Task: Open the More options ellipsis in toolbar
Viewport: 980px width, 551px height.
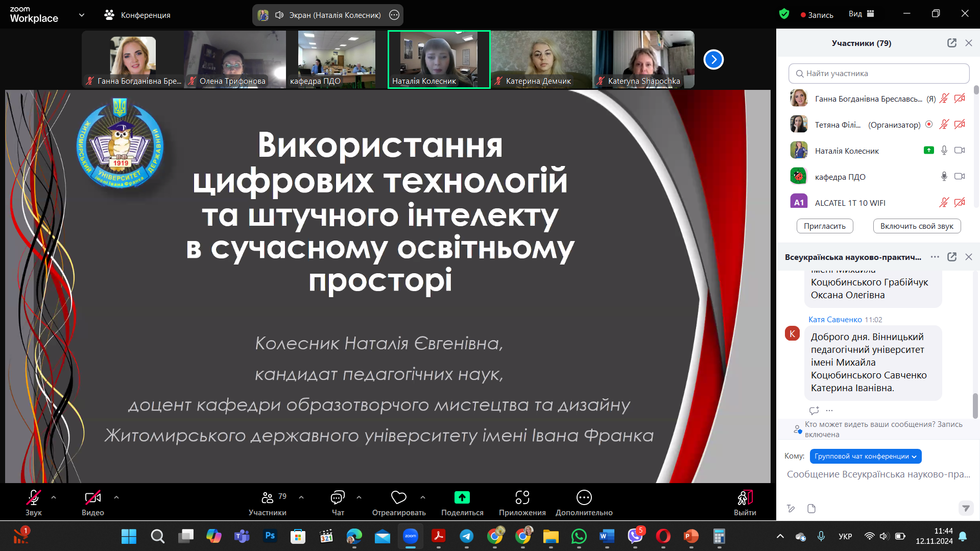Action: click(584, 497)
